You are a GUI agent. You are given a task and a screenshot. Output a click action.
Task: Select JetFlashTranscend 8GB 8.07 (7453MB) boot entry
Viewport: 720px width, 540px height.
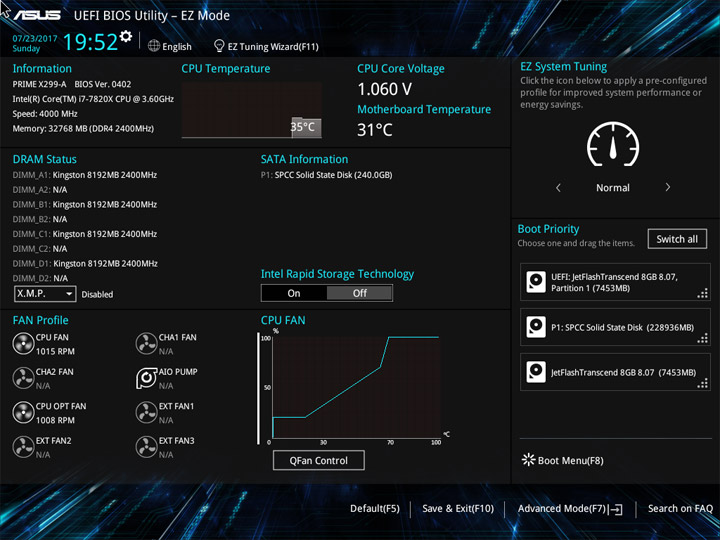pyautogui.click(x=615, y=372)
